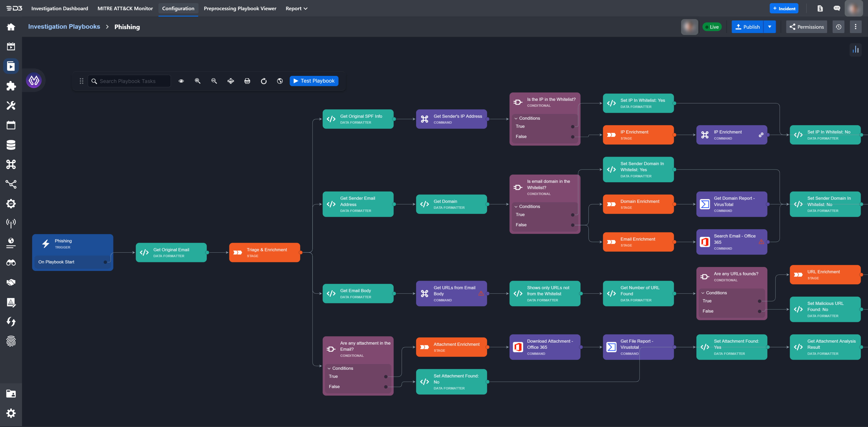Open the Investigation Playbooks breadcrumb link
The width and height of the screenshot is (868, 427).
(x=64, y=27)
